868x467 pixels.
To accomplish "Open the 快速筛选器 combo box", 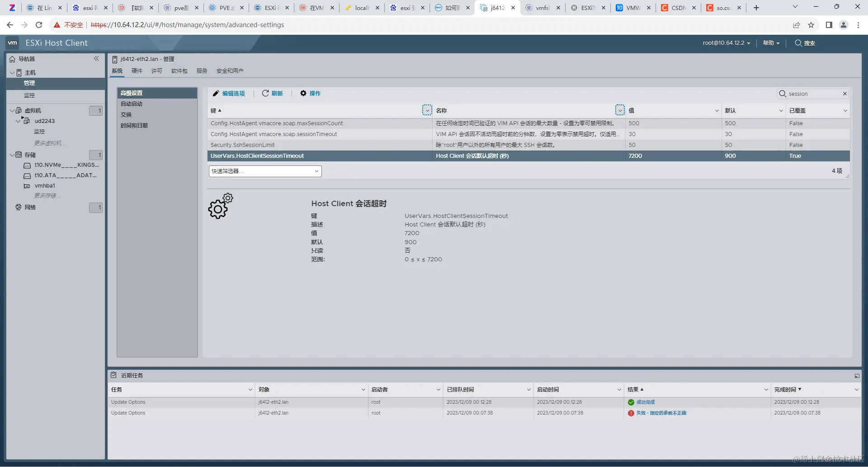I will point(265,171).
